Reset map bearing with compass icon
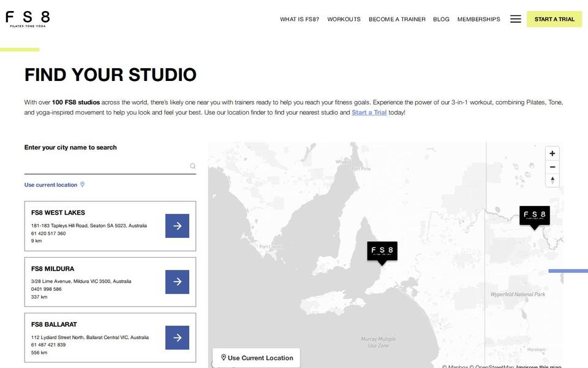 552,180
